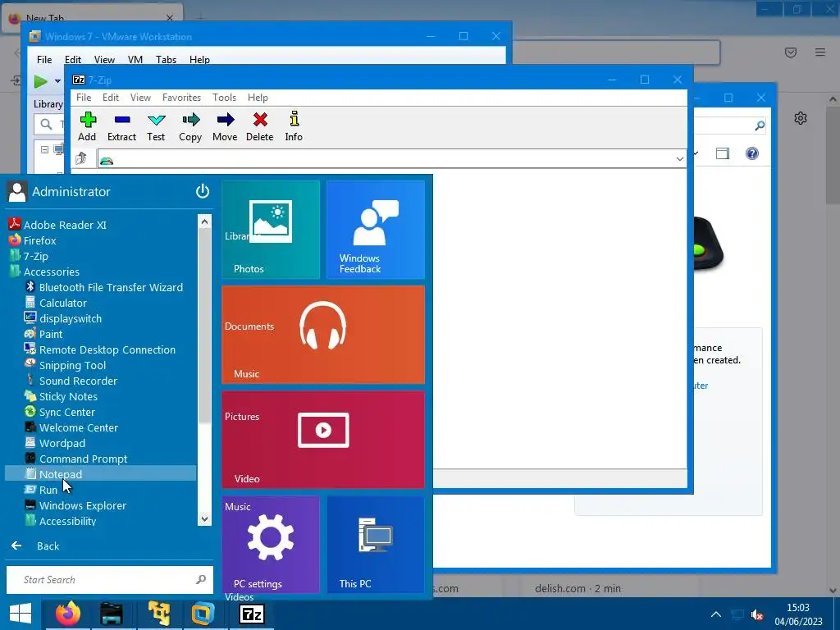Open the dropdown next to VMware play button
The width and height of the screenshot is (840, 630).
coord(57,81)
